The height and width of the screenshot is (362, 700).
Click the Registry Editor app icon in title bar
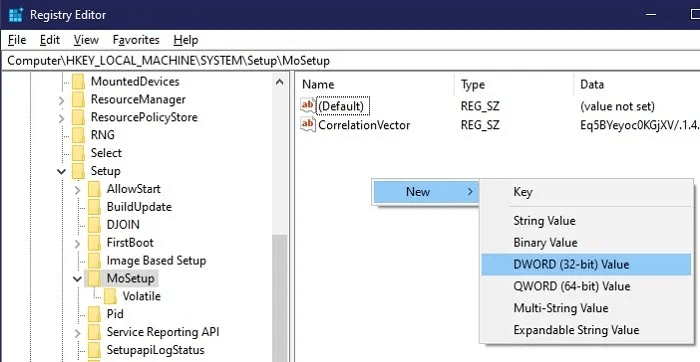[16, 15]
